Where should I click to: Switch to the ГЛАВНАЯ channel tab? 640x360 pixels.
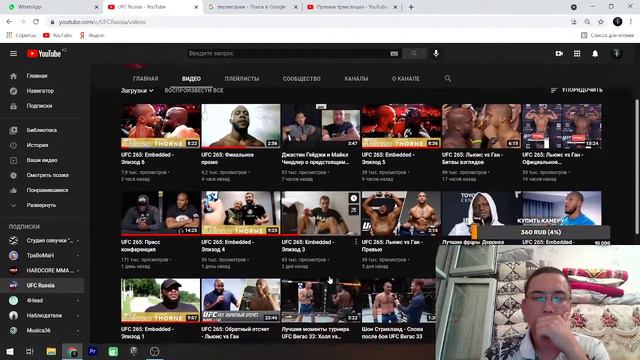tap(145, 78)
